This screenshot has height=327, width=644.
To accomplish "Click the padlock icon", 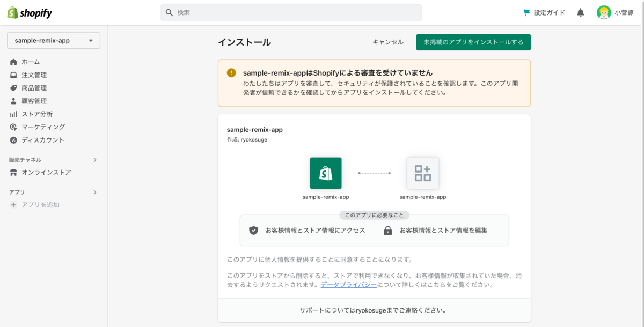I will click(x=387, y=231).
